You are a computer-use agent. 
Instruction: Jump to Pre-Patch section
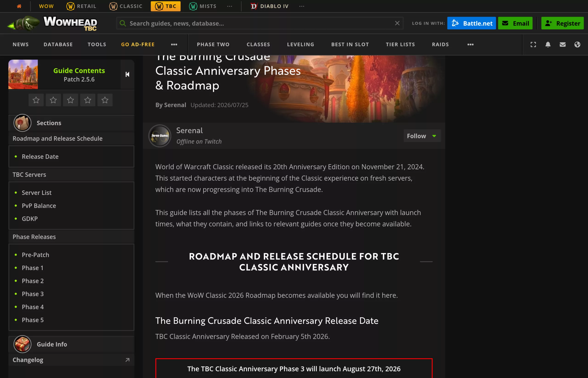pos(35,255)
